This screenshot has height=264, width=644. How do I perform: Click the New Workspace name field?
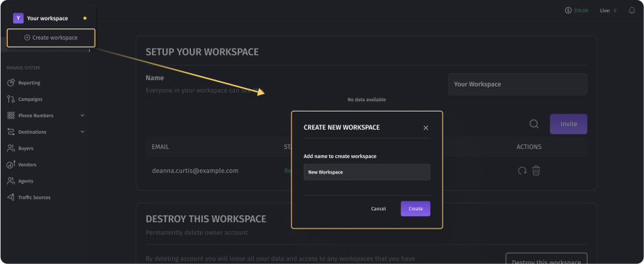(x=367, y=172)
